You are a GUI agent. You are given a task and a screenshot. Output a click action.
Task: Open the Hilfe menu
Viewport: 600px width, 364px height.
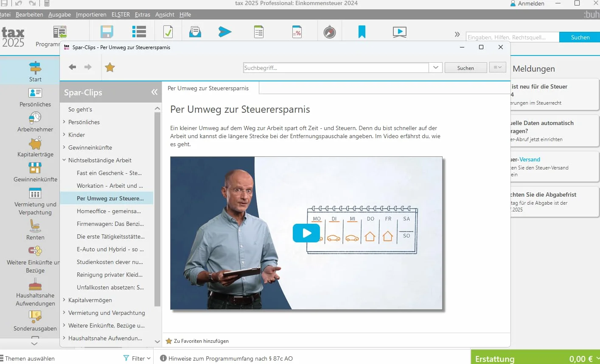pos(185,14)
